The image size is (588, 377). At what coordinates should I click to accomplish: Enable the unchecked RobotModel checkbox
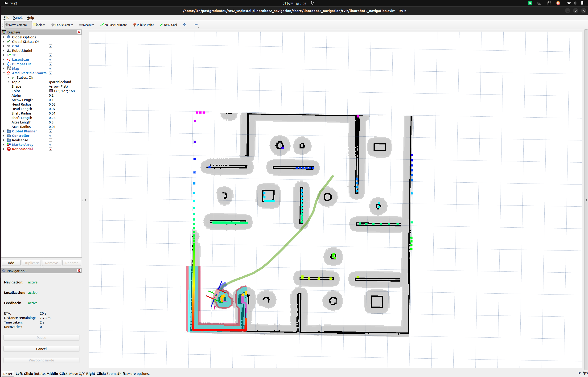(x=50, y=50)
